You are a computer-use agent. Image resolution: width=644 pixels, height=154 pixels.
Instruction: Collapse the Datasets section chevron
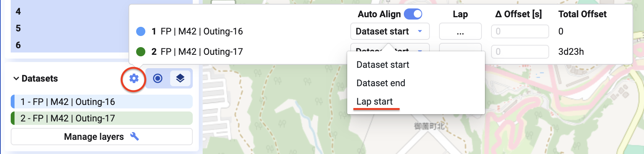pos(16,79)
